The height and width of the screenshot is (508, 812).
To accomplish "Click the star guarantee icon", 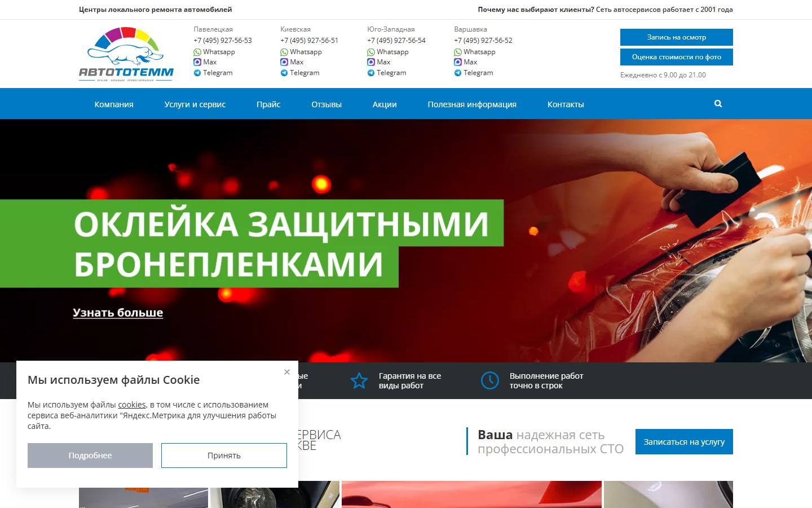I will (x=359, y=380).
